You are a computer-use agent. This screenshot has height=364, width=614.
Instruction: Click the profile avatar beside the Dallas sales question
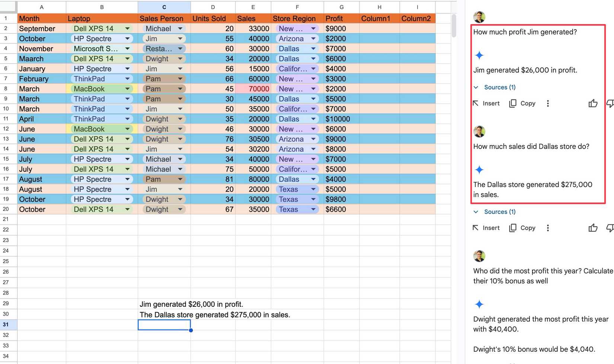point(479,131)
